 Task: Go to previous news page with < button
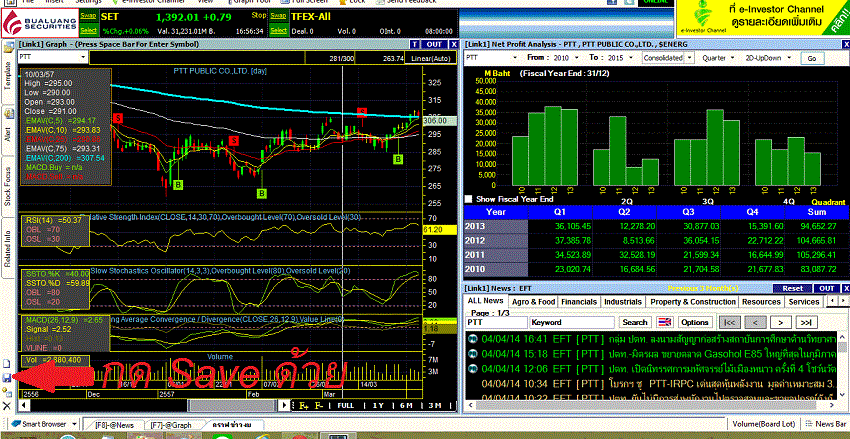pos(755,322)
